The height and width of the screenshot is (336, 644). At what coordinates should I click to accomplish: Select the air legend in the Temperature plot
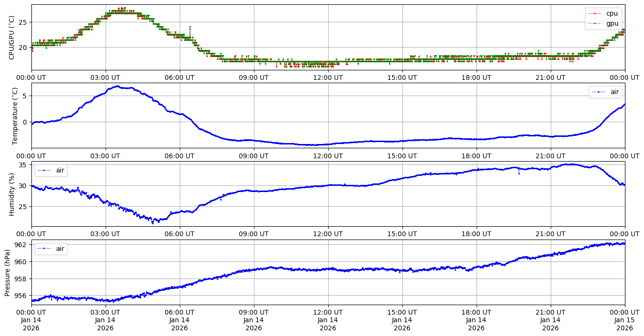click(605, 92)
